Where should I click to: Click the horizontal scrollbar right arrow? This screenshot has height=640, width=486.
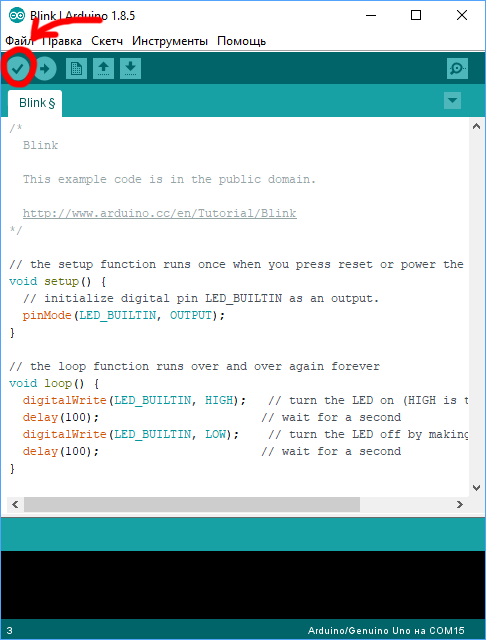coord(460,504)
